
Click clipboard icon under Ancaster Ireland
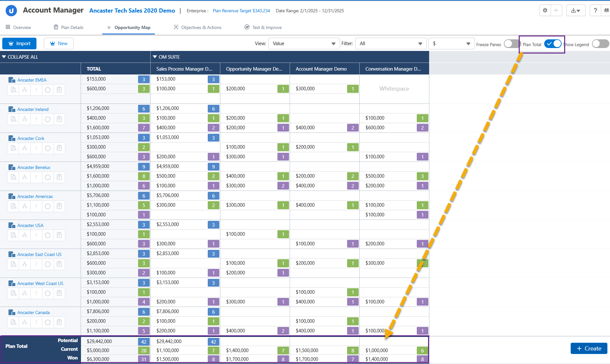[x=59, y=119]
